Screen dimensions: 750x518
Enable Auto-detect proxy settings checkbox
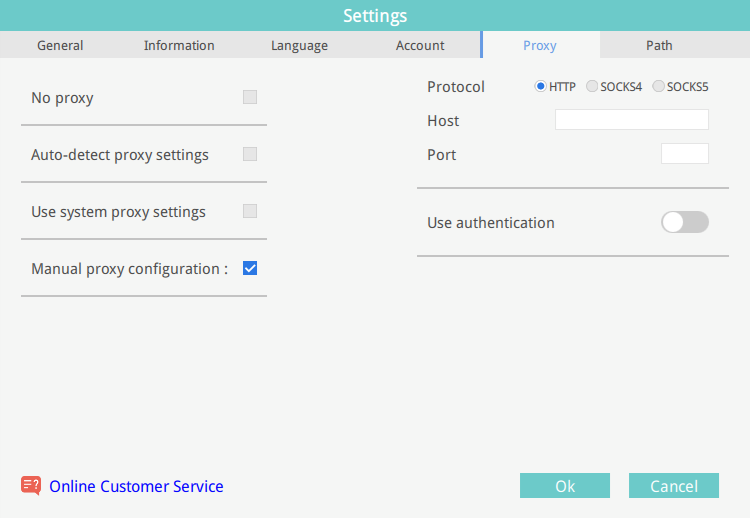[250, 154]
